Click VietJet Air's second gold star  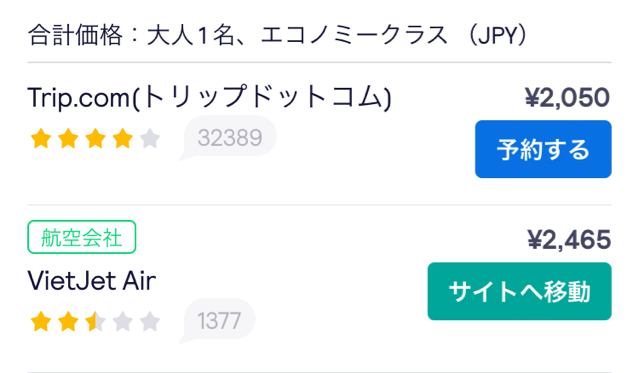coord(68,322)
